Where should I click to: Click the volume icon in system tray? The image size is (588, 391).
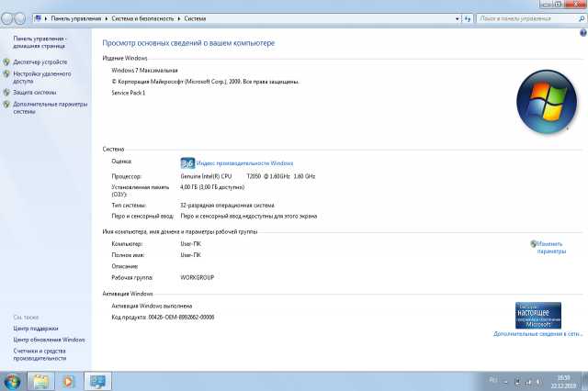(x=538, y=382)
